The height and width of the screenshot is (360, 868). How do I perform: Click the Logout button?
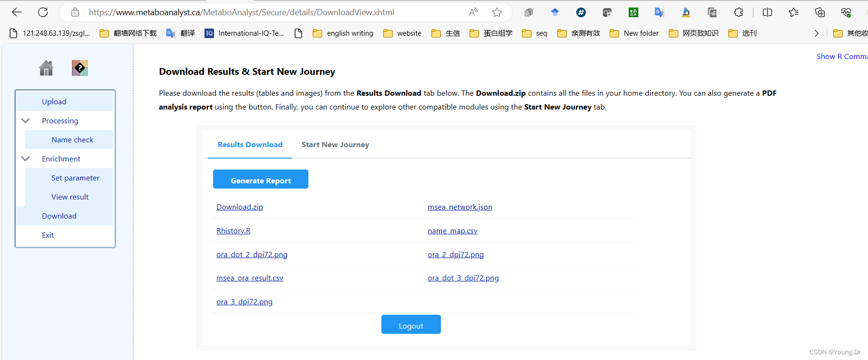coord(411,324)
